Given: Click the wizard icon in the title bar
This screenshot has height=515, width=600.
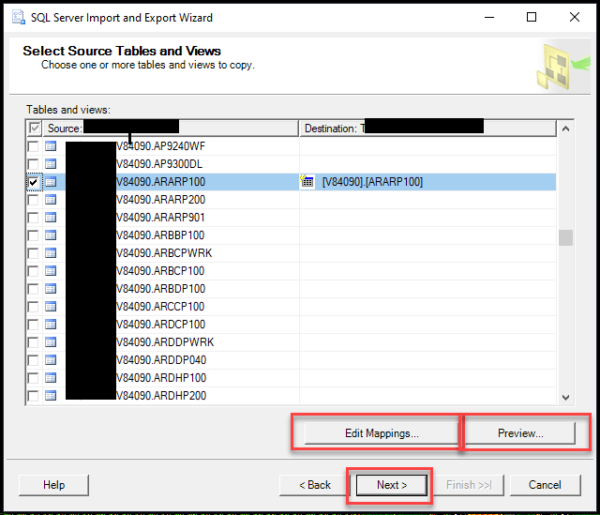Looking at the screenshot, I should [18, 18].
